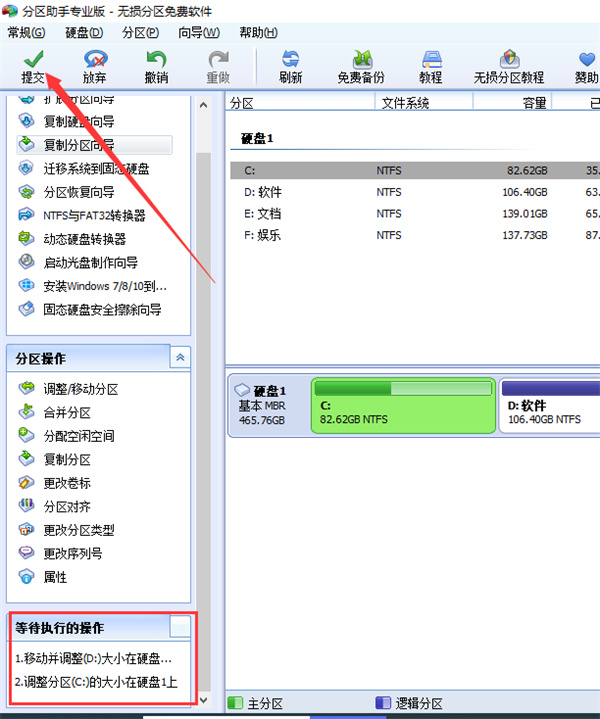Click the 文件系统 column header
The width and height of the screenshot is (600, 719).
point(403,102)
